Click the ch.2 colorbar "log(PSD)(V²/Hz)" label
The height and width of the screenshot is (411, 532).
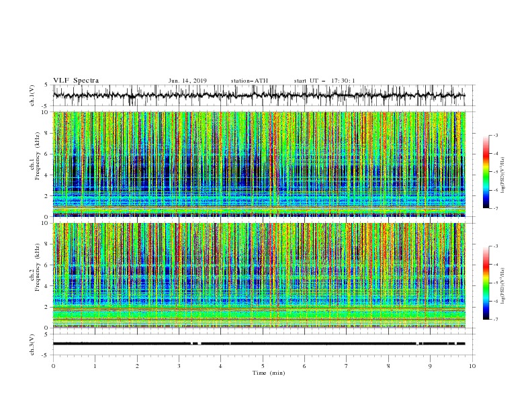(x=503, y=285)
